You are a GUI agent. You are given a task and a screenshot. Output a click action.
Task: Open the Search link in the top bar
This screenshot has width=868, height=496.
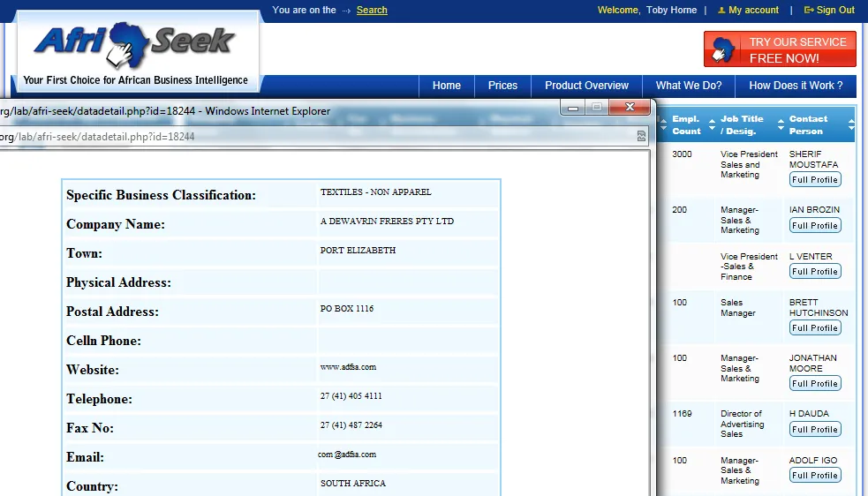point(372,10)
